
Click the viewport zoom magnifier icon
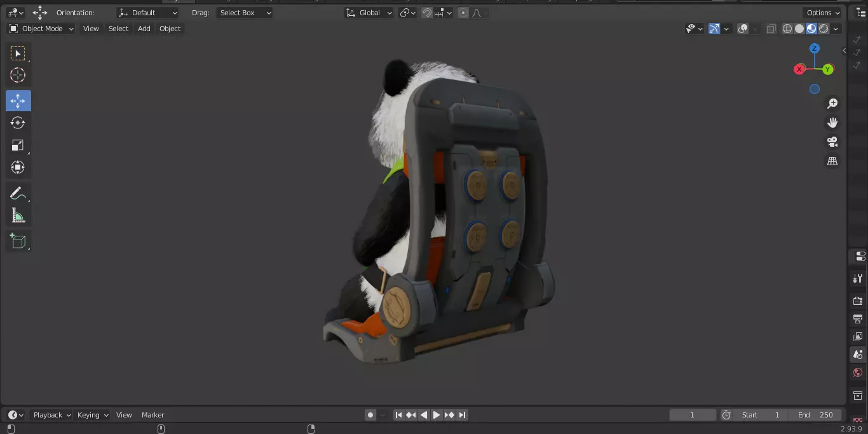(832, 104)
